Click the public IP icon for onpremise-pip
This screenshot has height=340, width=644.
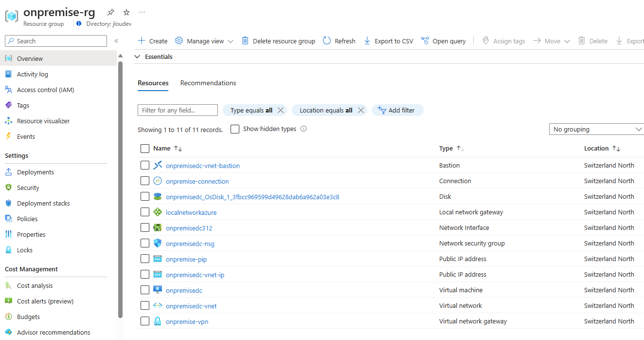pos(158,259)
